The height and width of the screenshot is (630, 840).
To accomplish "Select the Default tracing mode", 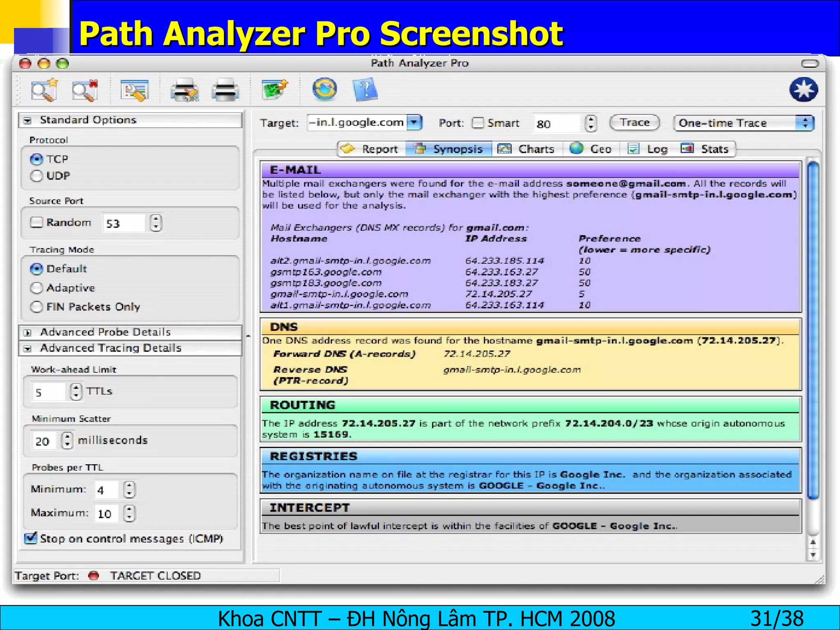I will pyautogui.click(x=37, y=269).
